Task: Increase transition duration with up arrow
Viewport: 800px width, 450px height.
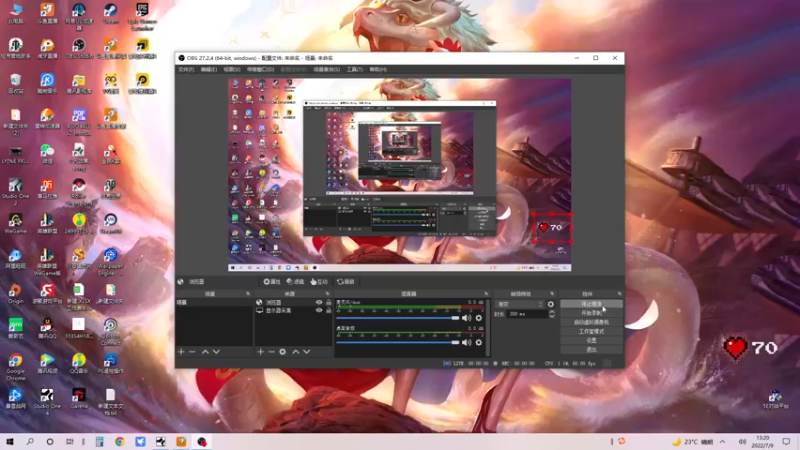Action: (x=552, y=312)
